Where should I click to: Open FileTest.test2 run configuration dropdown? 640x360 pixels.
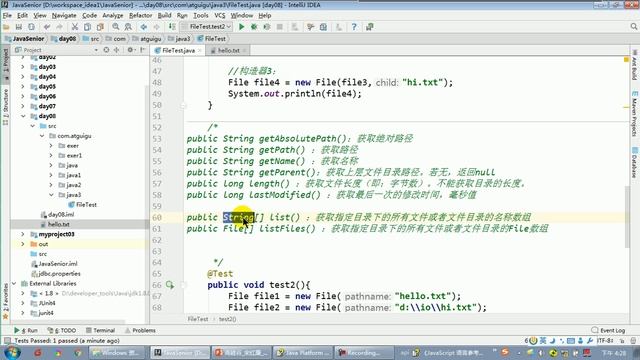click(x=207, y=27)
